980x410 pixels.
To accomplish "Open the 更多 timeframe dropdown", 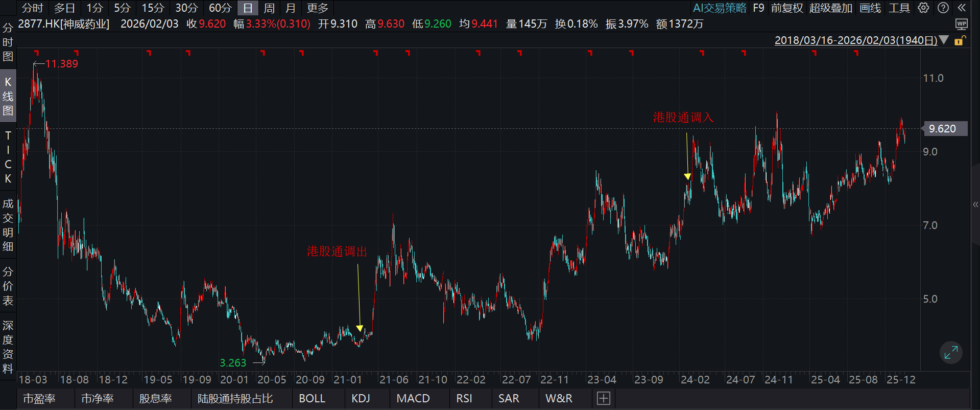I will pyautogui.click(x=317, y=8).
